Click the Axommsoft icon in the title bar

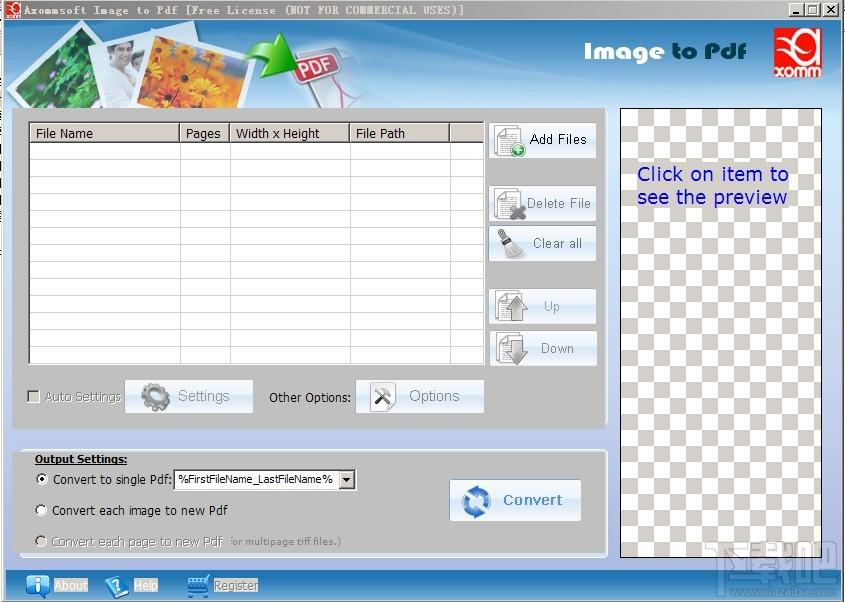tap(13, 10)
